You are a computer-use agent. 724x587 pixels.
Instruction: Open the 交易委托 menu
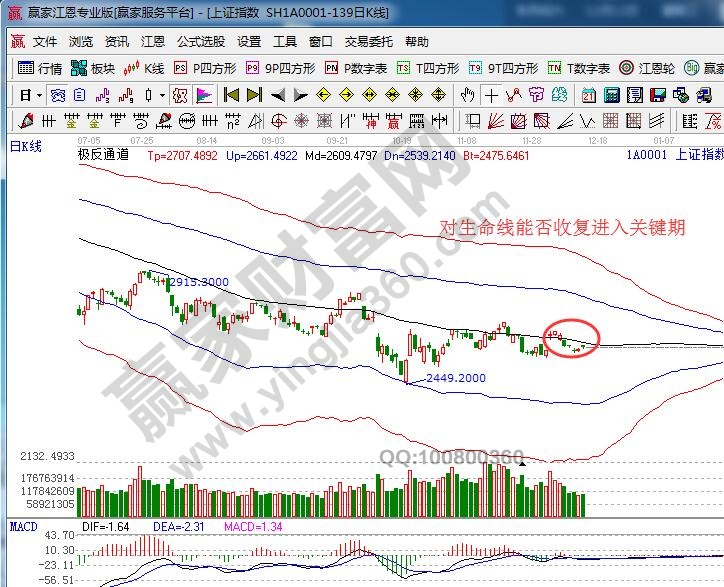click(x=369, y=42)
